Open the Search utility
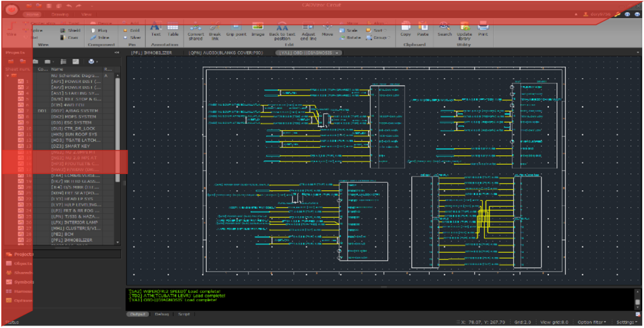 coord(445,30)
